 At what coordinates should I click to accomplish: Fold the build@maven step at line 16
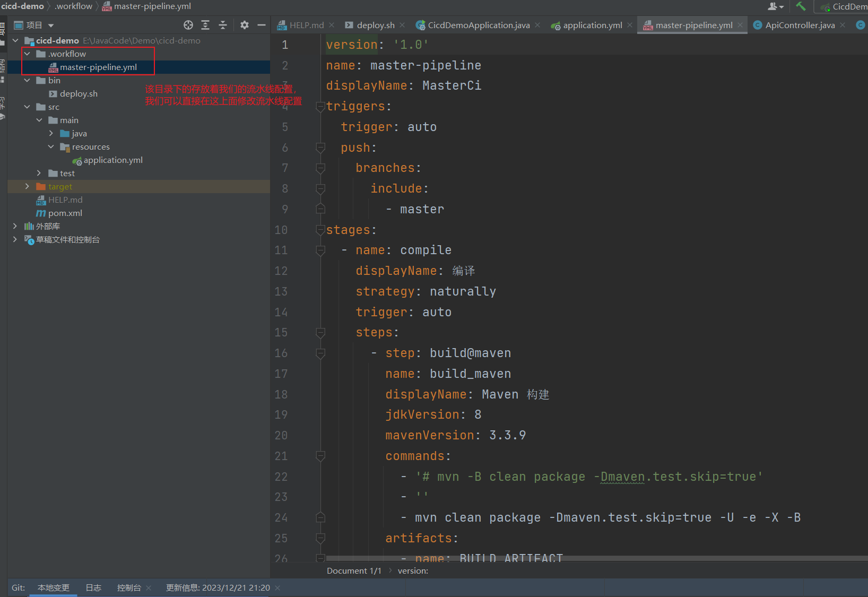tap(320, 353)
